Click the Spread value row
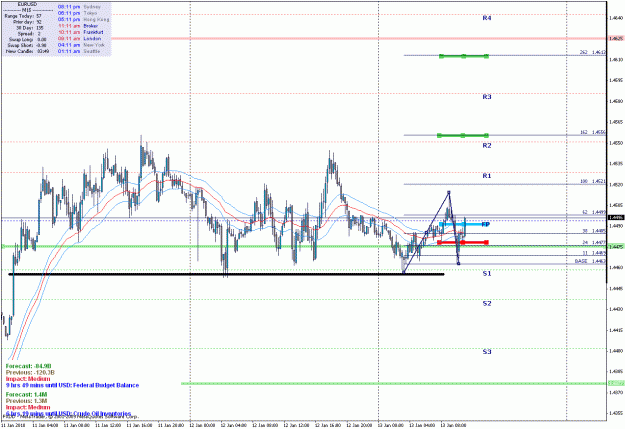This screenshot has width=625, height=429. coord(29,34)
